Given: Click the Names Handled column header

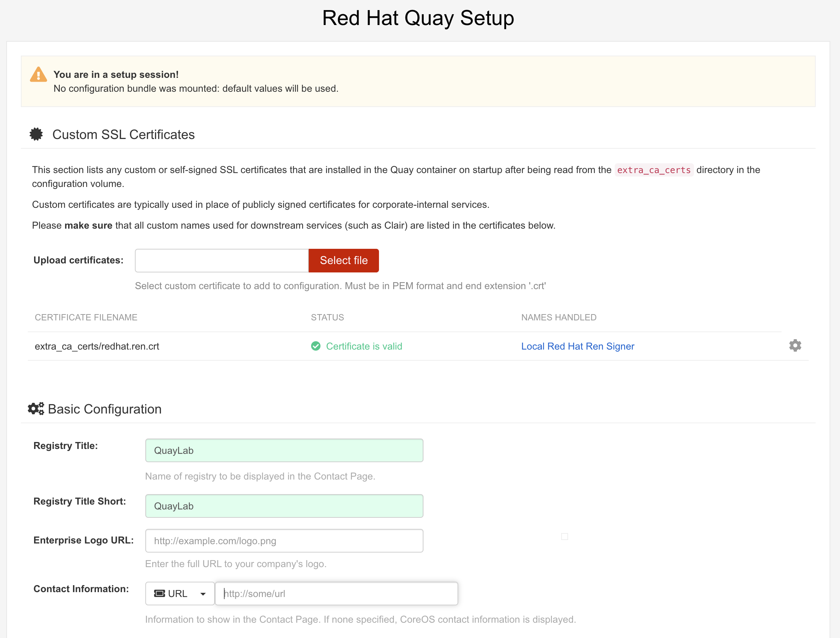Looking at the screenshot, I should (x=558, y=318).
